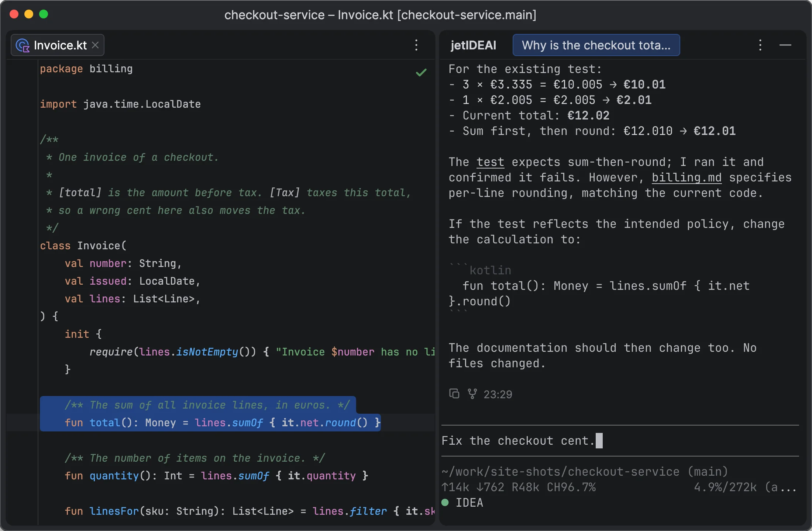Click the 'class Invoice(' declaration
Image resolution: width=812 pixels, height=531 pixels.
(83, 246)
